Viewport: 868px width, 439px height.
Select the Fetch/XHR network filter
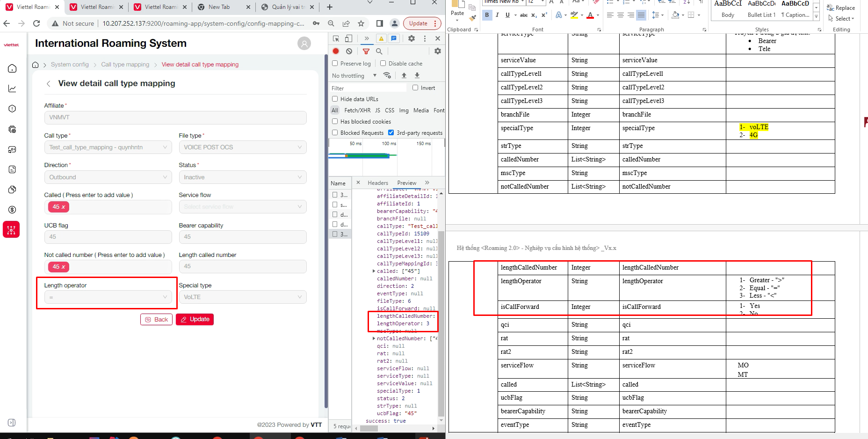pos(357,110)
